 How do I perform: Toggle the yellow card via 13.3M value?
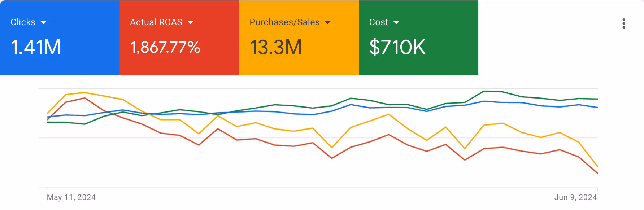click(x=275, y=47)
